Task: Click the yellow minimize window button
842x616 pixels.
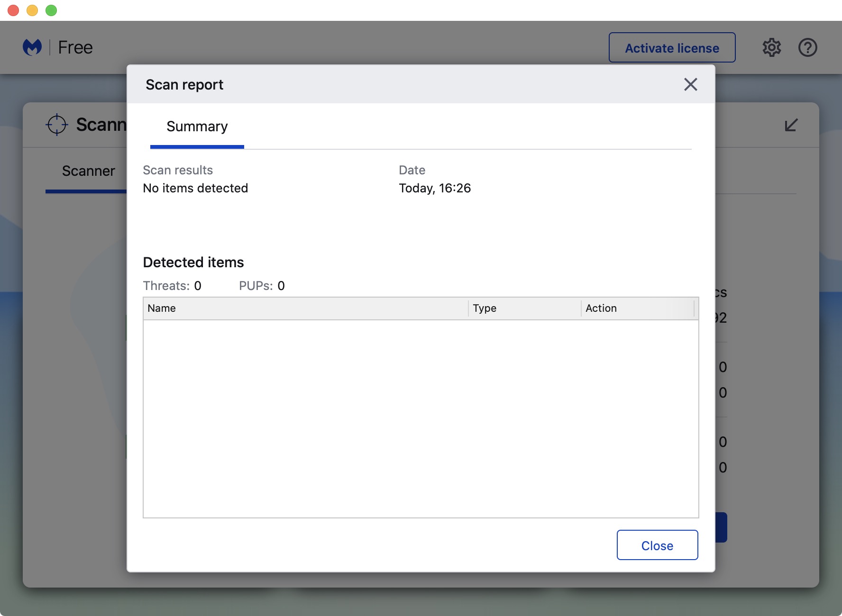Action: point(32,10)
